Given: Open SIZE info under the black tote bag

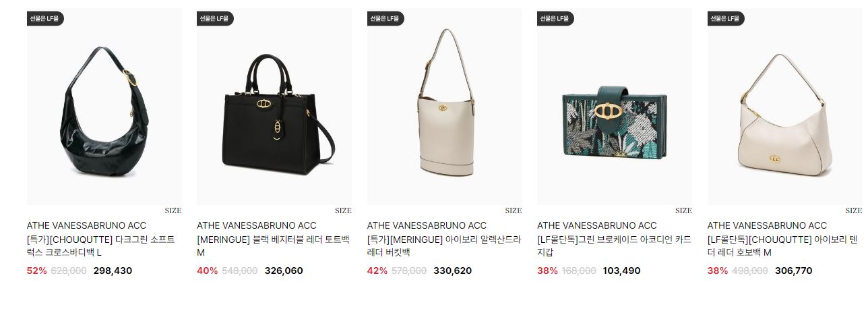Looking at the screenshot, I should coord(343,210).
